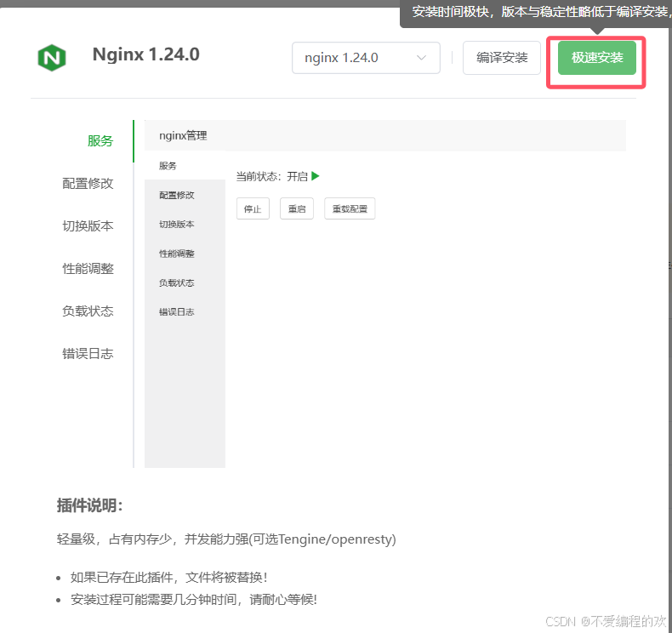Select the 服务 tab in left sidebar
Screen dimensions: 672x633
[x=100, y=141]
